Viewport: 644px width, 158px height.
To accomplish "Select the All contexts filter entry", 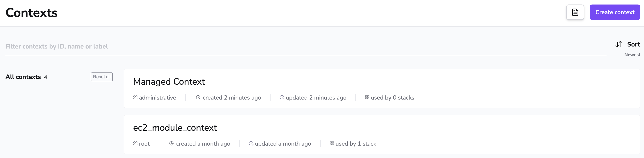I will [x=23, y=77].
